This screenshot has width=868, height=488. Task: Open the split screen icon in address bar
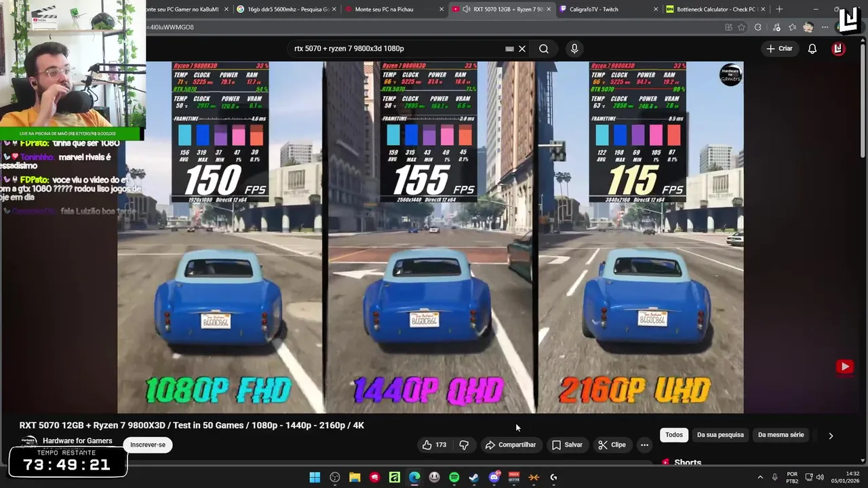728,27
